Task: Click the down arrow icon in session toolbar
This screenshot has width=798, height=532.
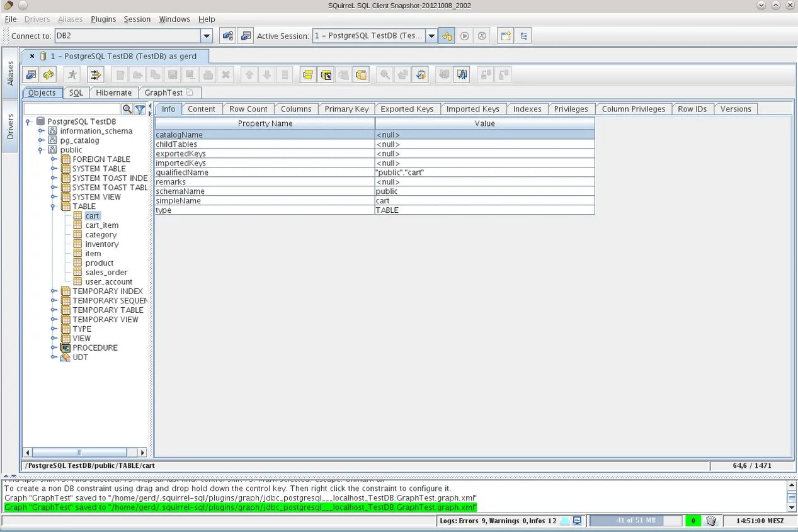Action: tap(267, 75)
